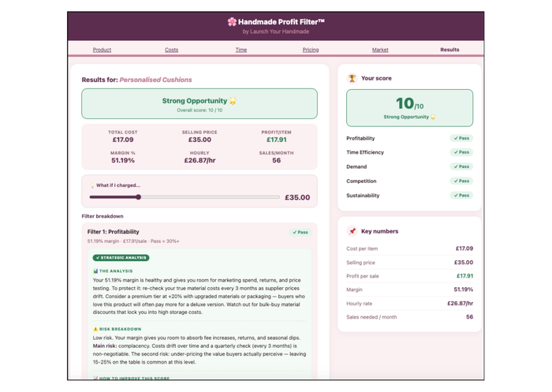Click the 10/10 score box
This screenshot has height=392, width=552.
[410, 108]
